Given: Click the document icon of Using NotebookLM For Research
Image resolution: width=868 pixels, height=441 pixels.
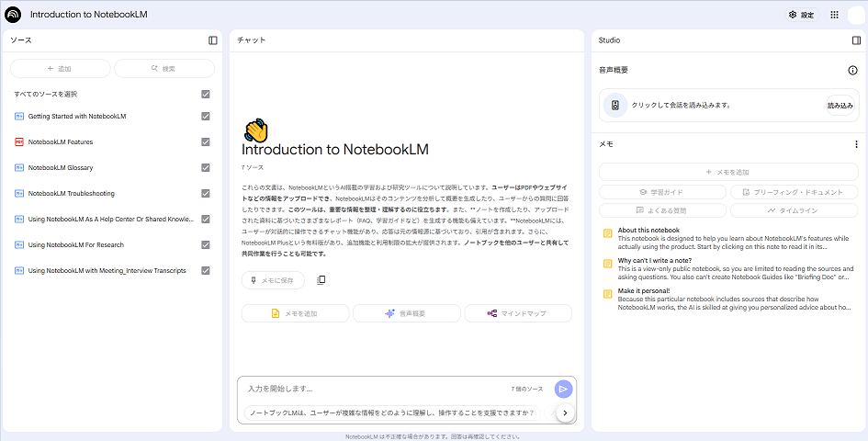Looking at the screenshot, I should pyautogui.click(x=19, y=245).
